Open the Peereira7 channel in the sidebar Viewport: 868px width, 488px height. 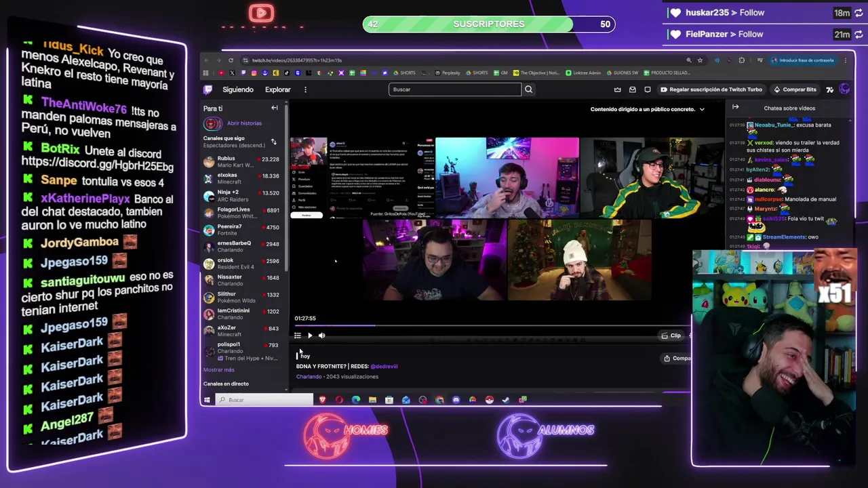(x=241, y=230)
